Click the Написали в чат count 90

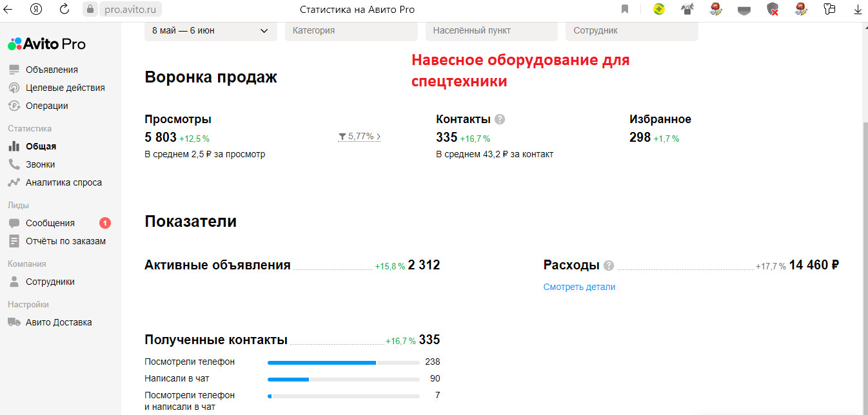click(x=435, y=378)
